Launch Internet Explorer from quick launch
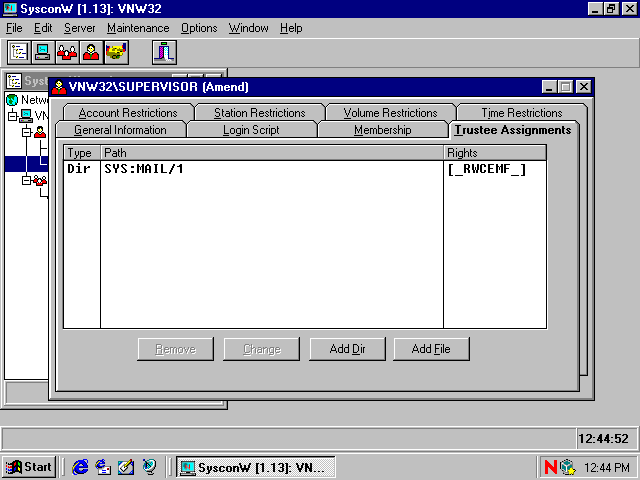This screenshot has height=480, width=640. pyautogui.click(x=80, y=467)
